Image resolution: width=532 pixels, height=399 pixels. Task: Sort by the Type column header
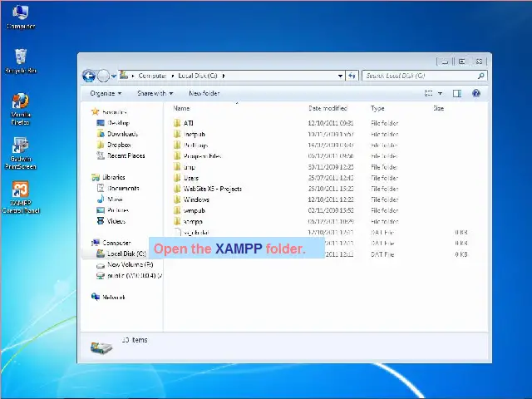coord(377,108)
